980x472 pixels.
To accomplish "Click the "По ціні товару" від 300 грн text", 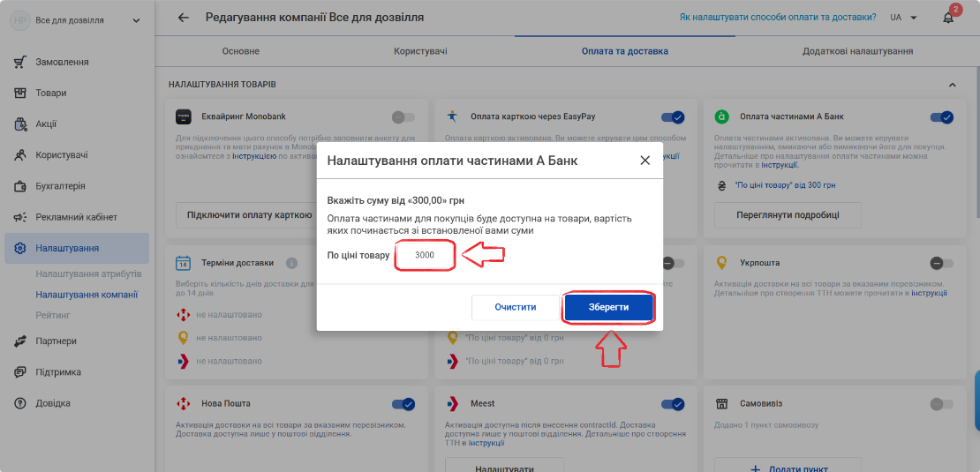I will tap(786, 185).
